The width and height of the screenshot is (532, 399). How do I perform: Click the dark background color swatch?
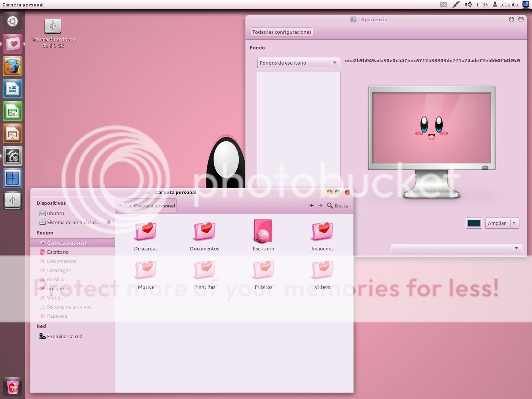click(474, 223)
